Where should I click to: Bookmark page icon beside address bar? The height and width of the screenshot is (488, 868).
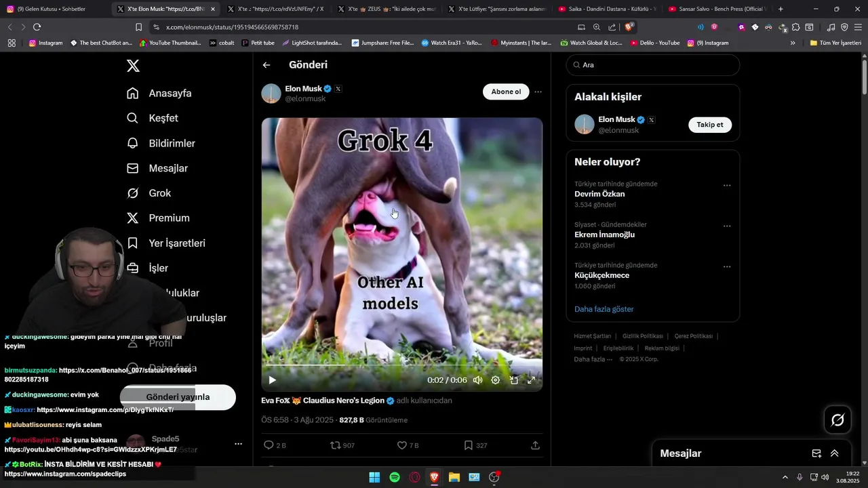pyautogui.click(x=138, y=27)
